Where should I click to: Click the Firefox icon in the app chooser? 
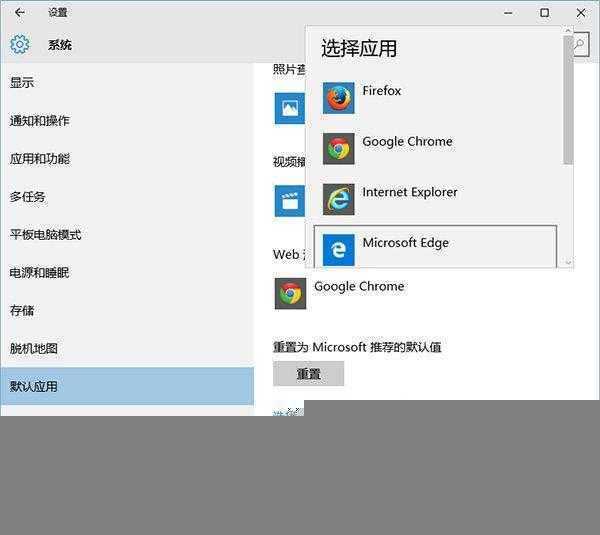(338, 98)
